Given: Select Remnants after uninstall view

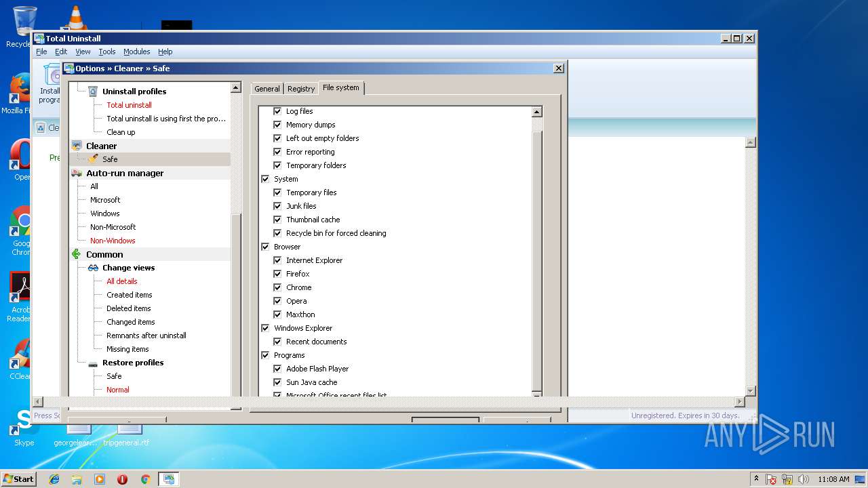Looking at the screenshot, I should click(146, 335).
